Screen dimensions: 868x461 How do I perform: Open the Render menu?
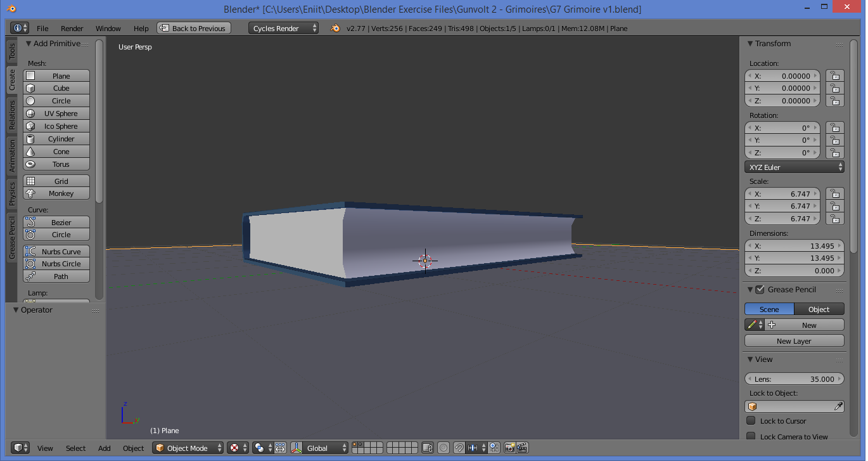(x=72, y=28)
